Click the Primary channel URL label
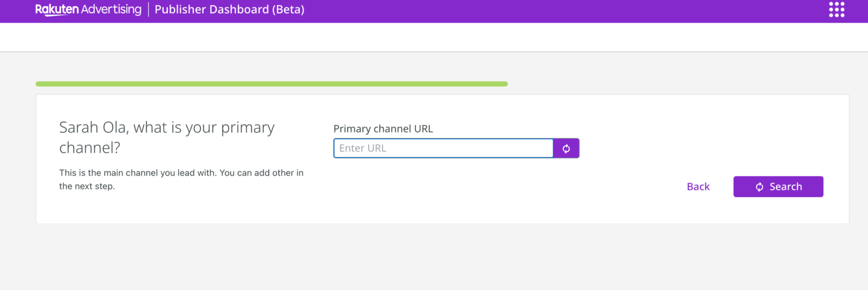 (x=383, y=129)
